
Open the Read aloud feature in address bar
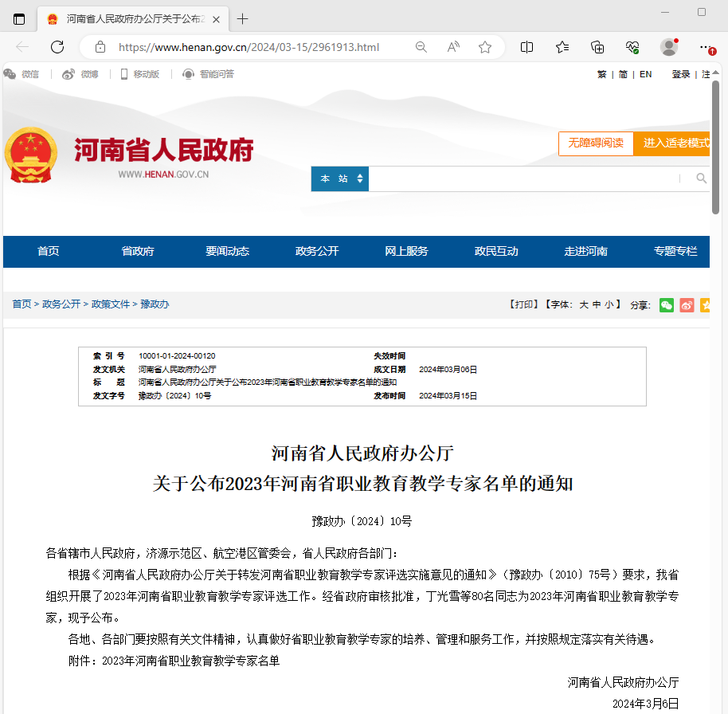point(453,47)
